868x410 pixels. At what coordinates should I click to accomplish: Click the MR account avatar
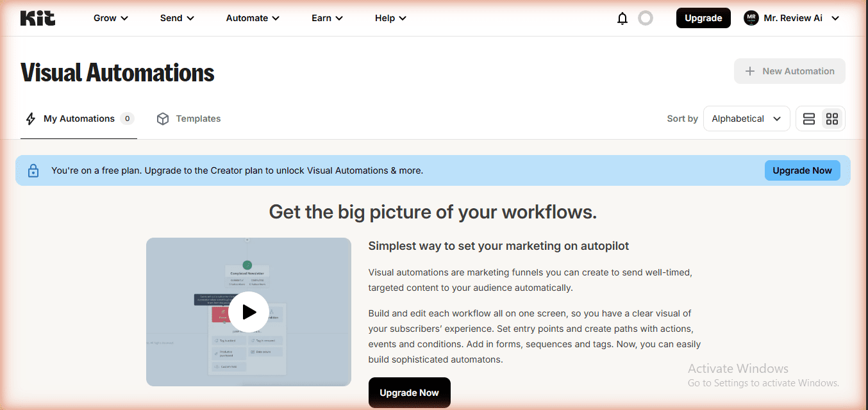pyautogui.click(x=751, y=18)
